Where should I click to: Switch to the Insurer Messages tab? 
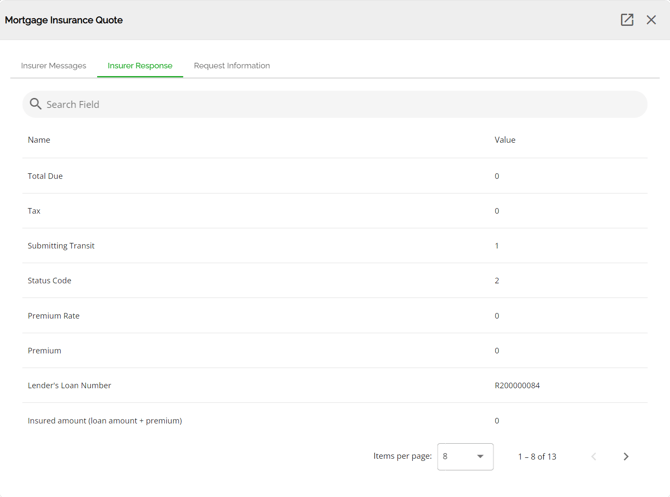pos(53,65)
